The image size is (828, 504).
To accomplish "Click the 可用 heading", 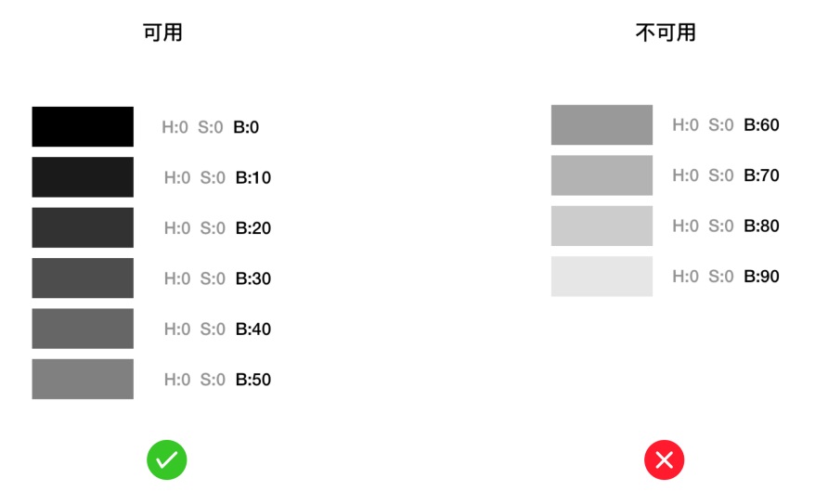I will tap(162, 33).
